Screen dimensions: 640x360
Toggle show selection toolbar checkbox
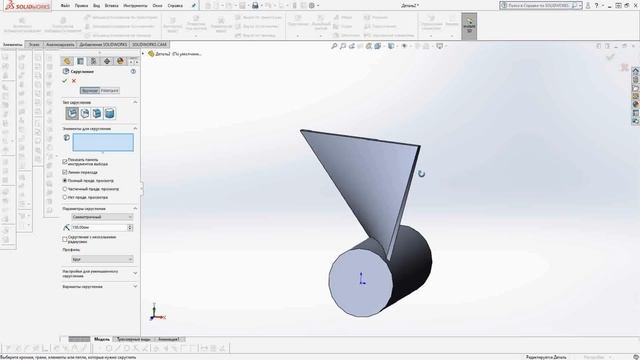click(x=65, y=162)
